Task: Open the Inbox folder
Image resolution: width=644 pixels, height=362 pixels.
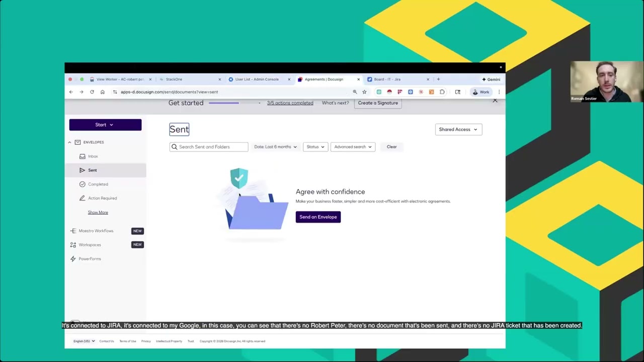Action: (x=93, y=156)
